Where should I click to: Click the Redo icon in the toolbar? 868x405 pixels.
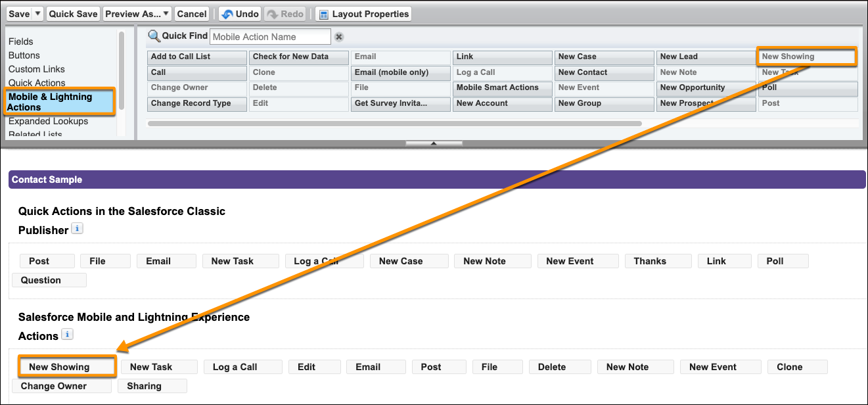[x=272, y=13]
